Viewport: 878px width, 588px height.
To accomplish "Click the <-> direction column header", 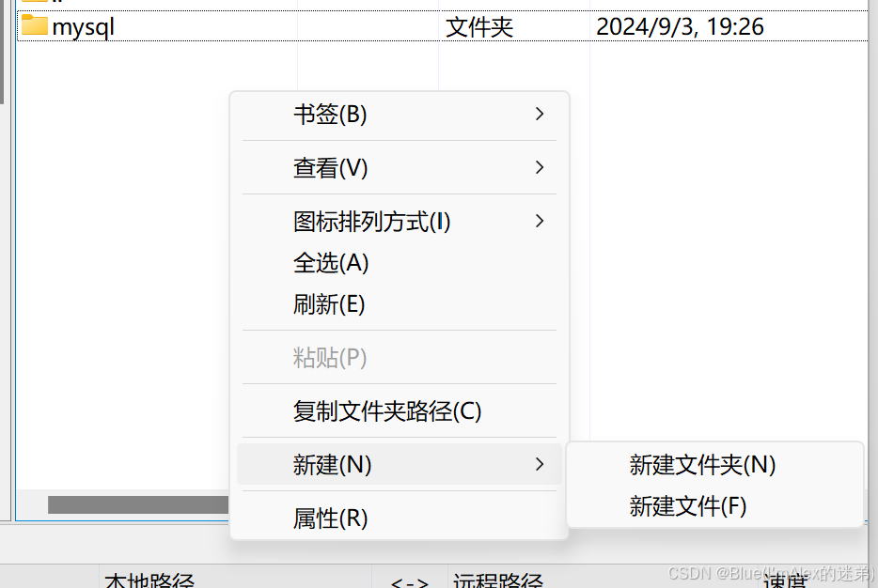I will (x=410, y=581).
